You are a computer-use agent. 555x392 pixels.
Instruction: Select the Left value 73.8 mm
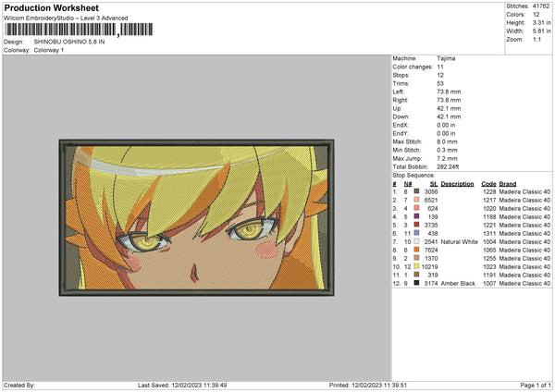coord(449,92)
